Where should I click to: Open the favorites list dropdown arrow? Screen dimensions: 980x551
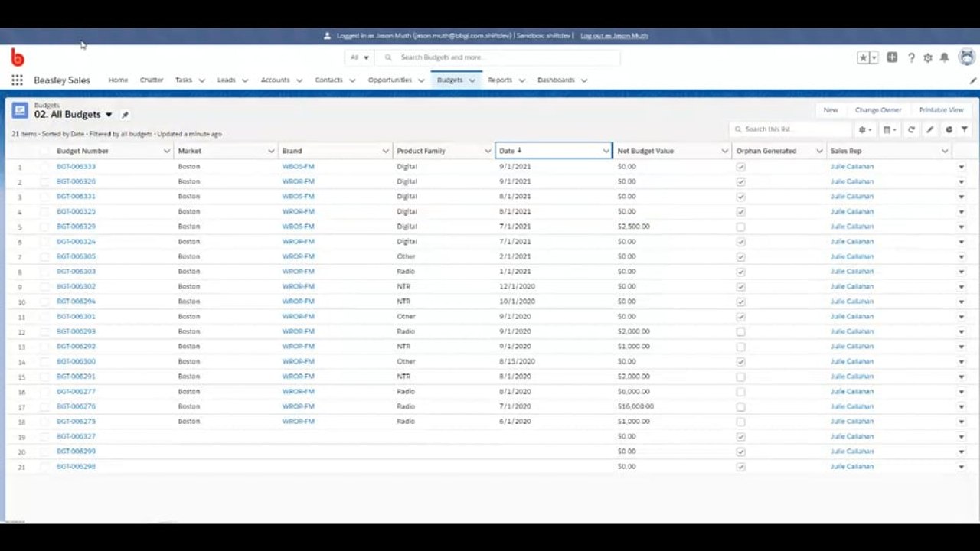click(x=874, y=57)
